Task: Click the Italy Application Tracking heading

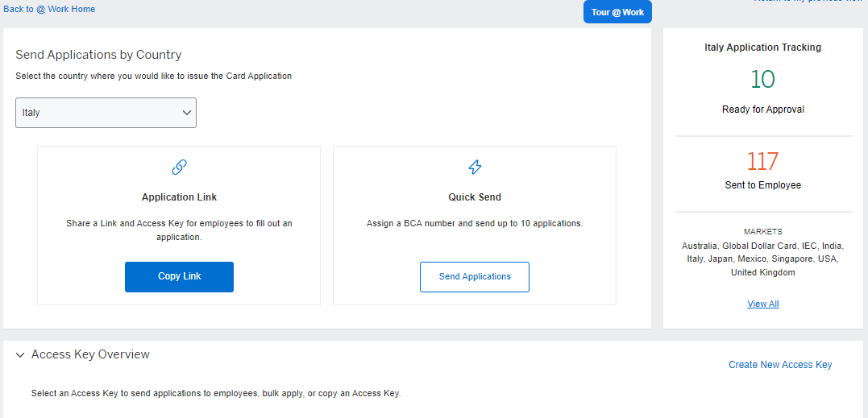Action: click(x=762, y=48)
